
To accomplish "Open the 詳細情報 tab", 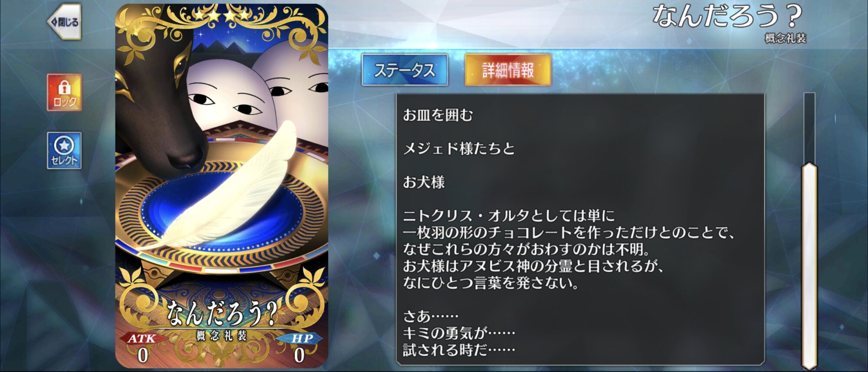I will coord(508,70).
